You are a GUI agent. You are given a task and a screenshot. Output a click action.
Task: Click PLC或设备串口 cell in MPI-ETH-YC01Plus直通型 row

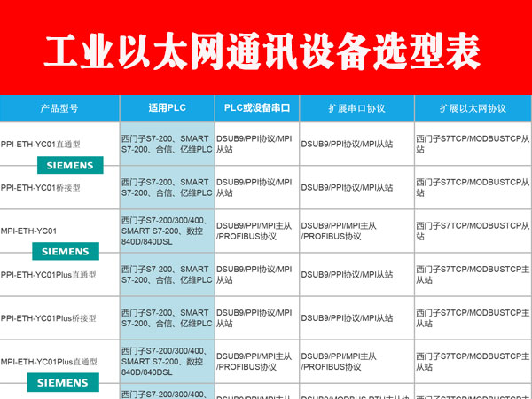click(x=257, y=362)
